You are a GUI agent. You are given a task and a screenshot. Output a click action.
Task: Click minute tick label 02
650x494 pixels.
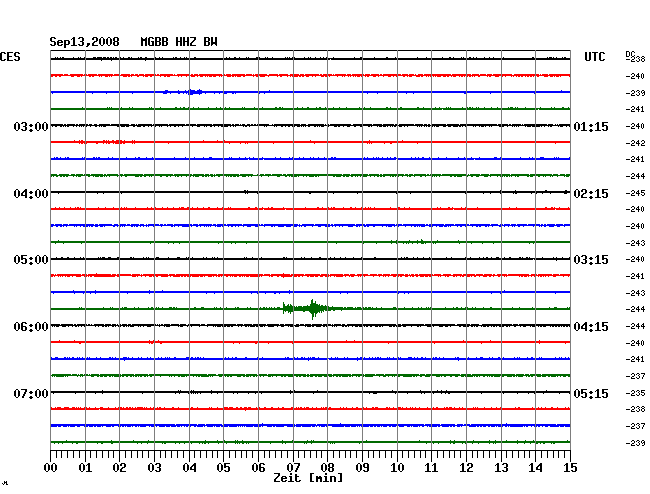coord(119,467)
